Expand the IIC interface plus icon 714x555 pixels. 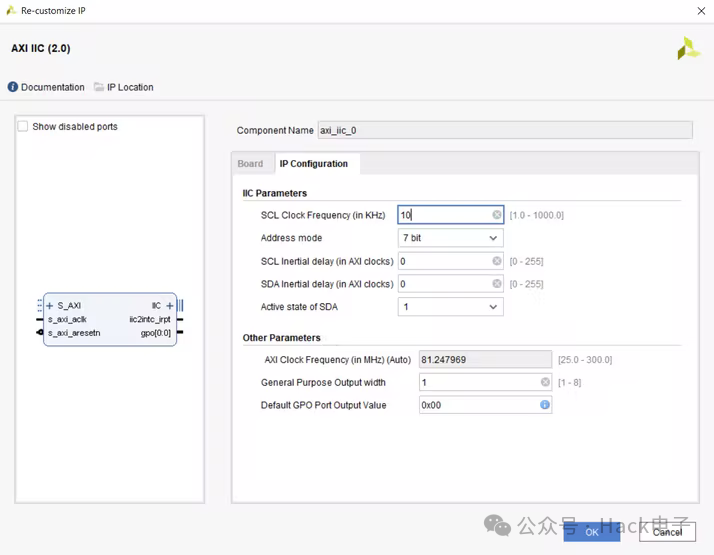tap(170, 306)
